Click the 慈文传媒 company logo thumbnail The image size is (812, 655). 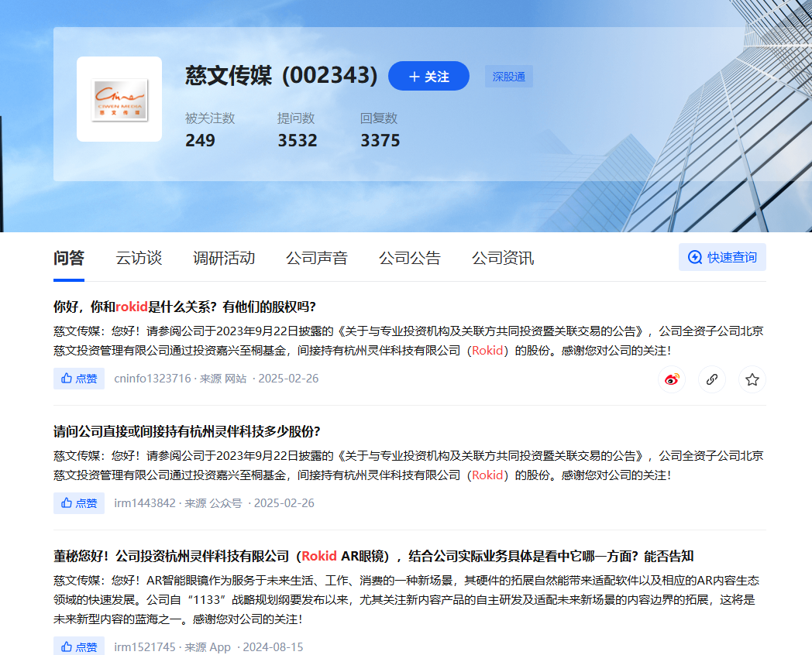coord(119,99)
